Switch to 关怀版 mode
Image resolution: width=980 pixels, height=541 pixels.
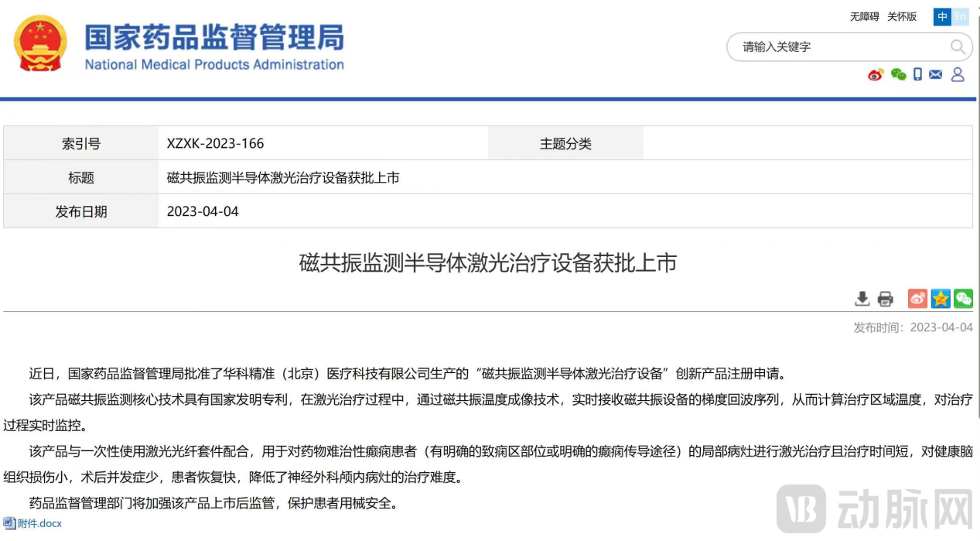[x=901, y=15]
